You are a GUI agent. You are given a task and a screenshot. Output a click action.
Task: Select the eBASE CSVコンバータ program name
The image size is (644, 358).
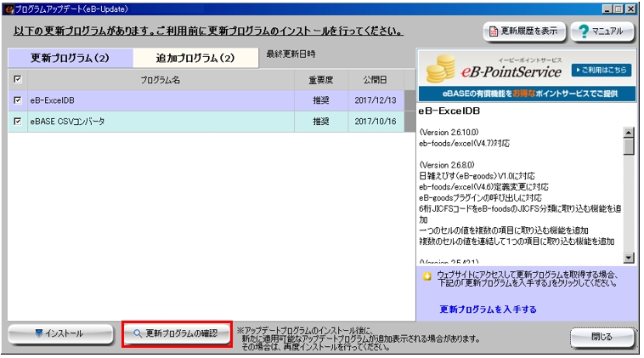pyautogui.click(x=67, y=122)
